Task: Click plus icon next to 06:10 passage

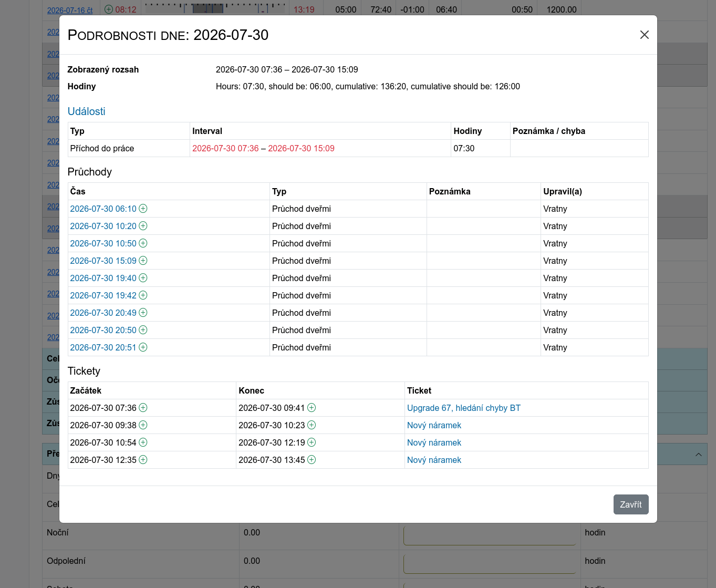Action: (143, 209)
